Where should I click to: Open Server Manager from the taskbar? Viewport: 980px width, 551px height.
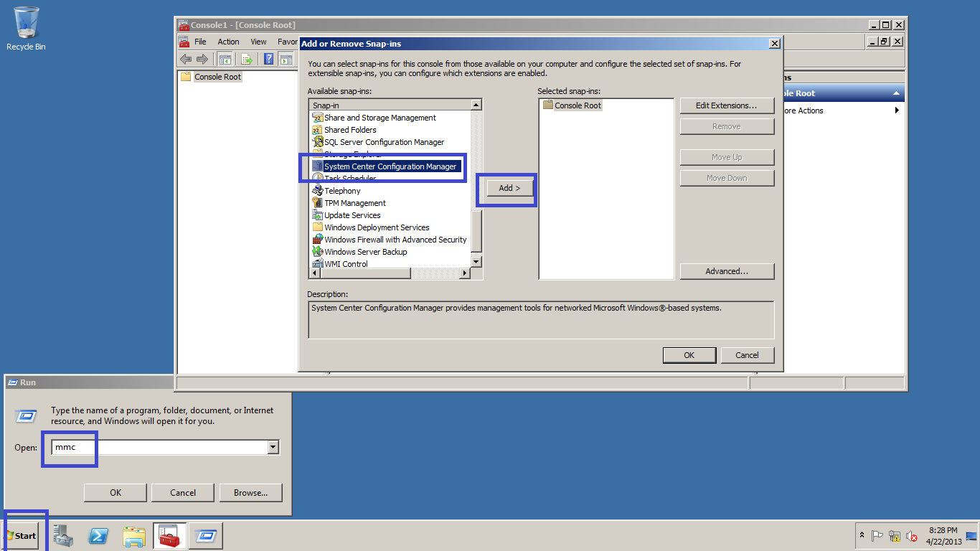tap(63, 536)
